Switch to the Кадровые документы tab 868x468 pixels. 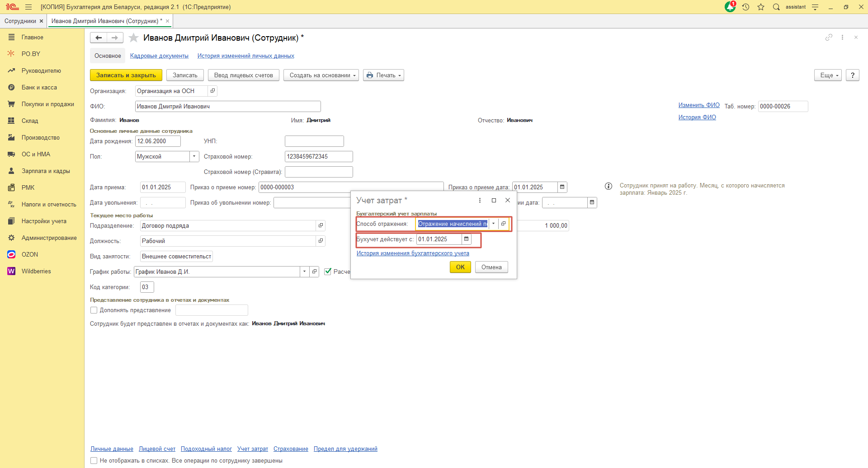159,56
